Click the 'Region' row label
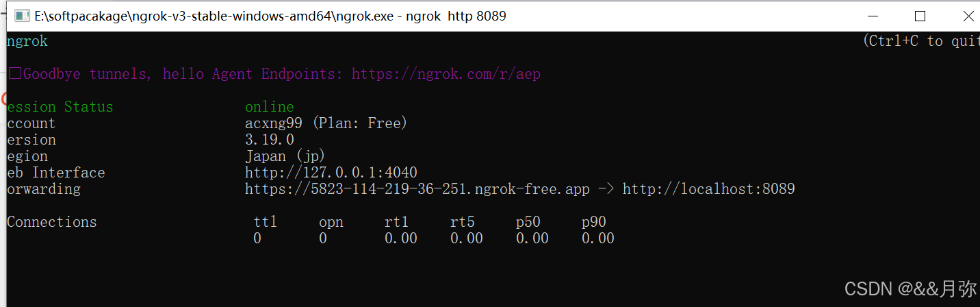The image size is (980, 307). [x=27, y=156]
